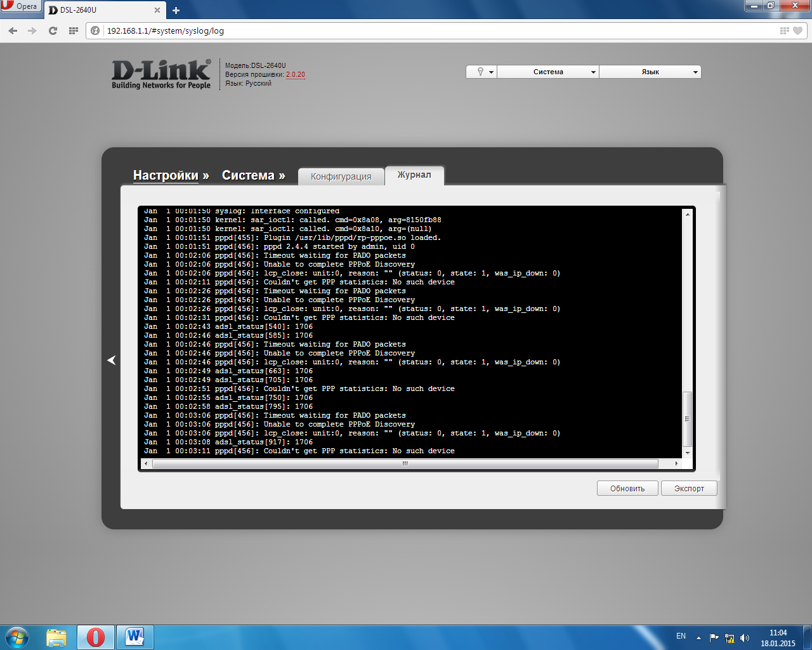Open the volume speaker tray icon
This screenshot has height=650, width=812.
pyautogui.click(x=745, y=638)
